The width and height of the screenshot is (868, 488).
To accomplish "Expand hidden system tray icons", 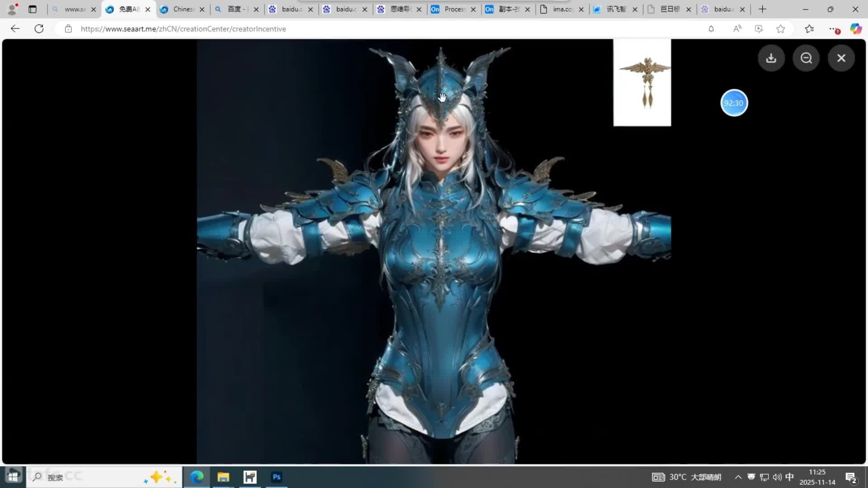I will tap(738, 477).
